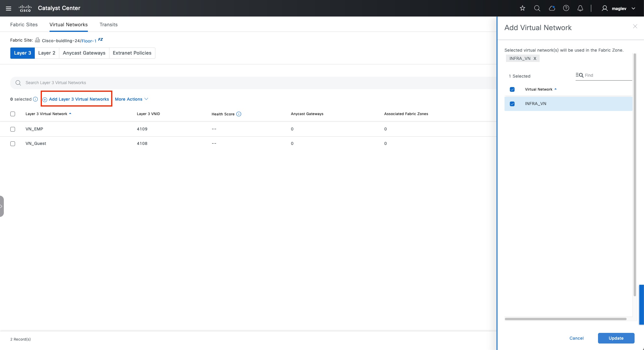Click the Update button
644x350 pixels.
pyautogui.click(x=616, y=338)
